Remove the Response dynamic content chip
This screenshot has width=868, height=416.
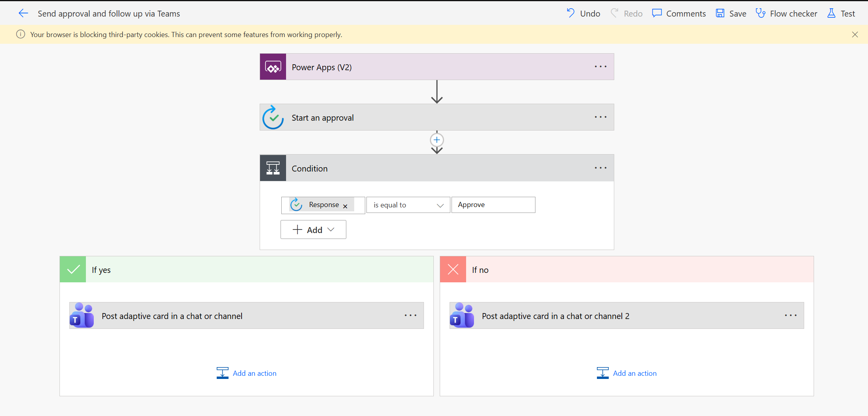[x=345, y=206]
